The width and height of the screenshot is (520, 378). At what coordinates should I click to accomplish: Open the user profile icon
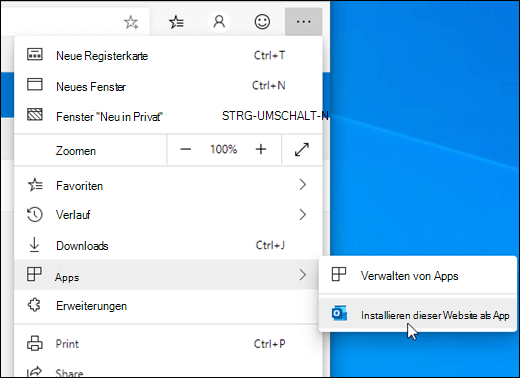click(x=219, y=22)
